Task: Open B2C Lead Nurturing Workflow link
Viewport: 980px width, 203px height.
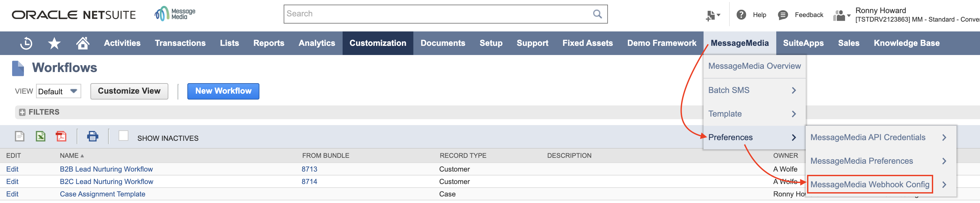Action: [x=106, y=182]
